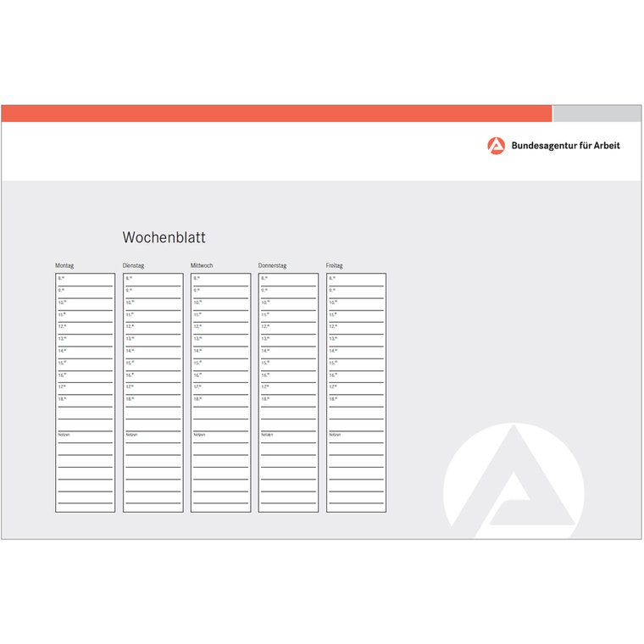The height and width of the screenshot is (644, 644).
Task: Select the Montag column header
Action: (x=64, y=266)
